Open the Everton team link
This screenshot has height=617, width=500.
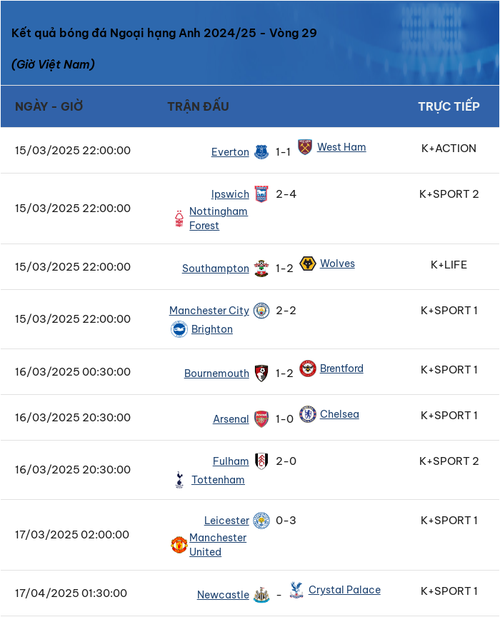click(x=230, y=152)
